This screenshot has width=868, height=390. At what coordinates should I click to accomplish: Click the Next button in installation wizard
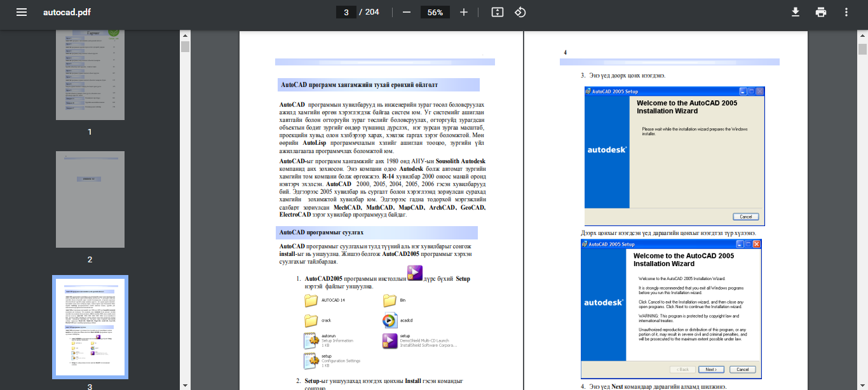(x=711, y=369)
